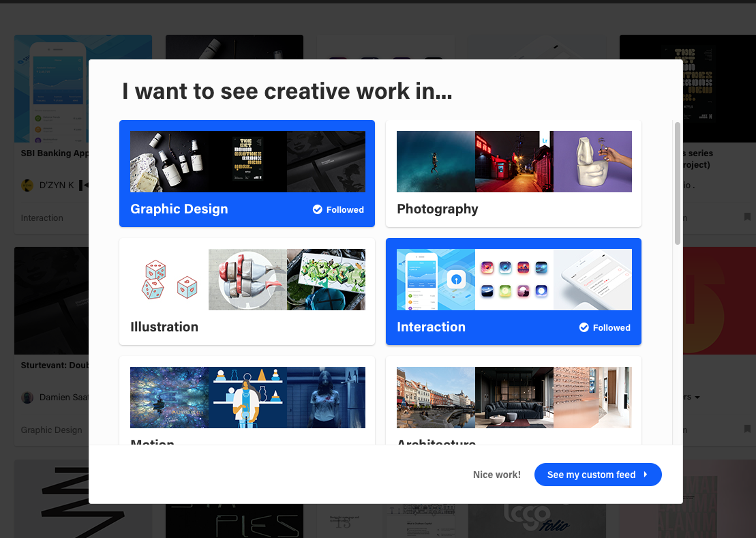This screenshot has width=756, height=538.
Task: Click the dark stationery image in Graphic Design
Action: 326,162
